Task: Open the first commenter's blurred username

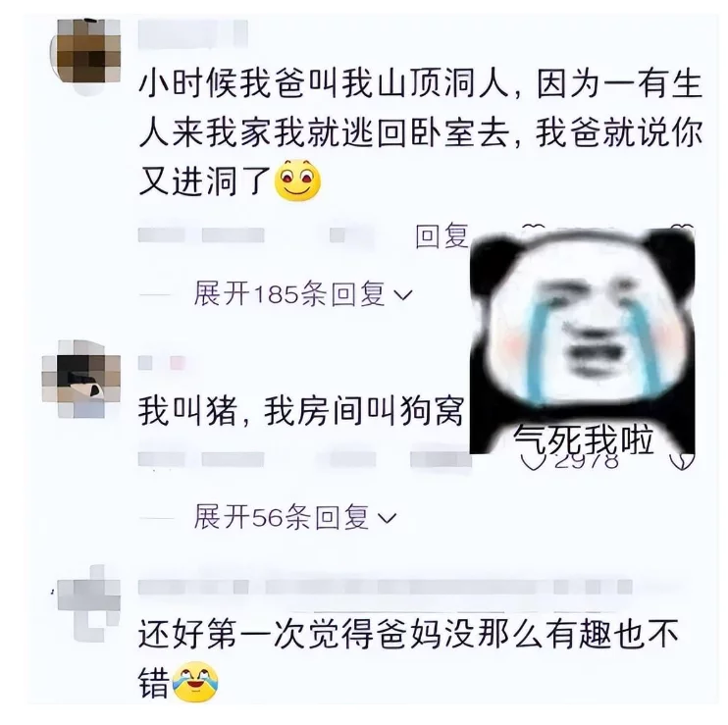Action: point(192,33)
